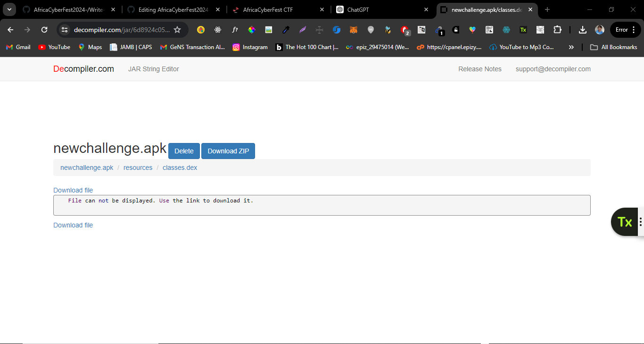The height and width of the screenshot is (344, 644).
Task: Reload the page with the refresh icon
Action: pos(44,30)
